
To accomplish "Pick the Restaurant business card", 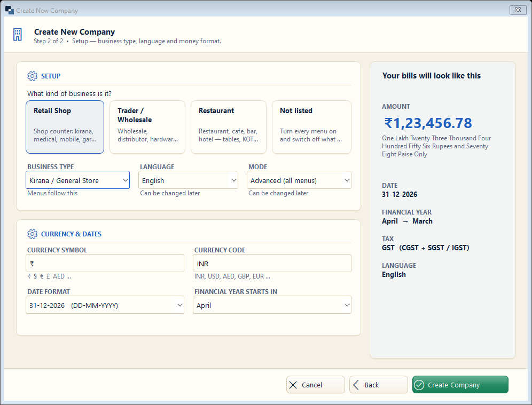I will 229,127.
